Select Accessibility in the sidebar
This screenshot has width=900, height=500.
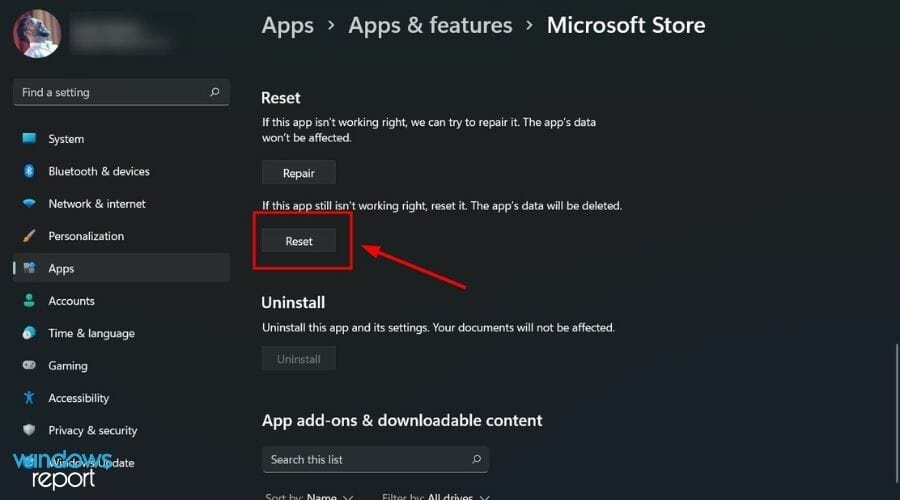click(121, 398)
